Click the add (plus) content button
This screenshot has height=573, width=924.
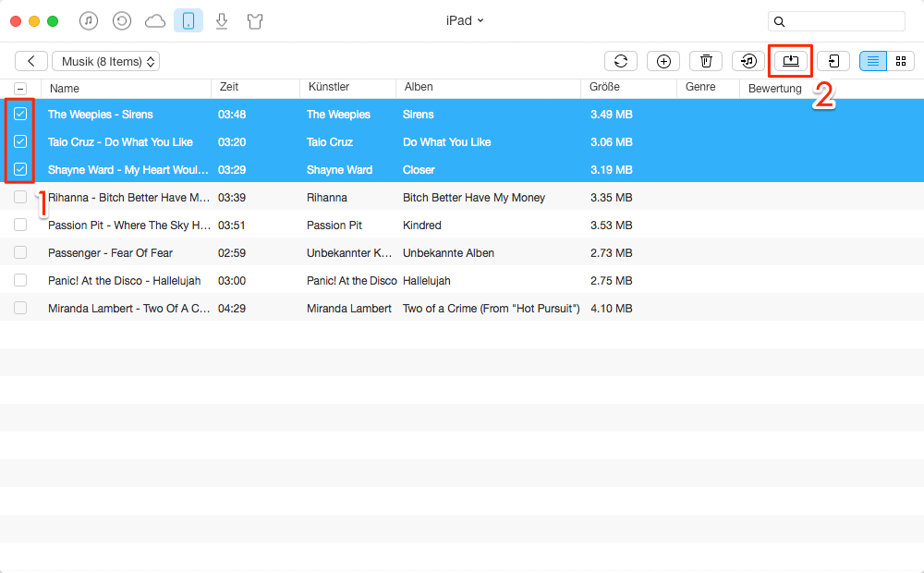click(x=663, y=61)
